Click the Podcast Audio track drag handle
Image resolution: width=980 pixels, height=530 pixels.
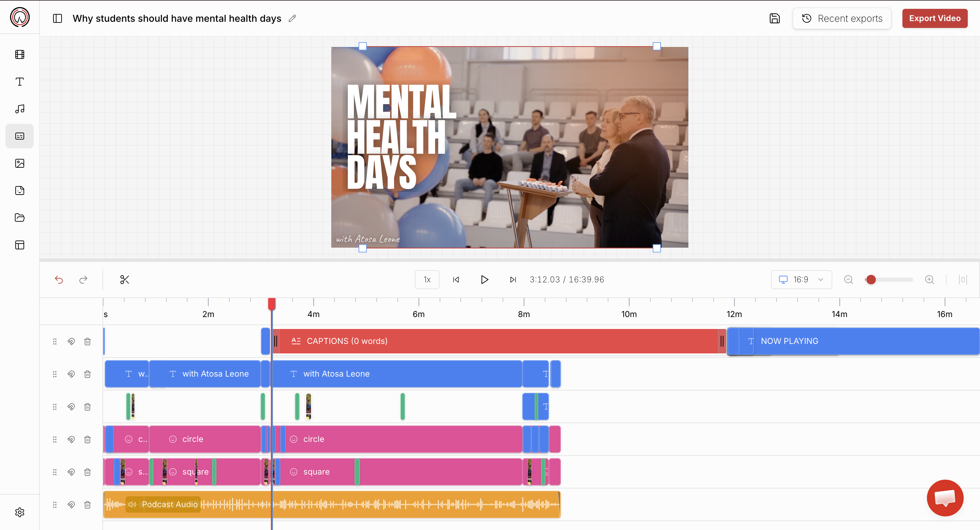[x=55, y=505]
